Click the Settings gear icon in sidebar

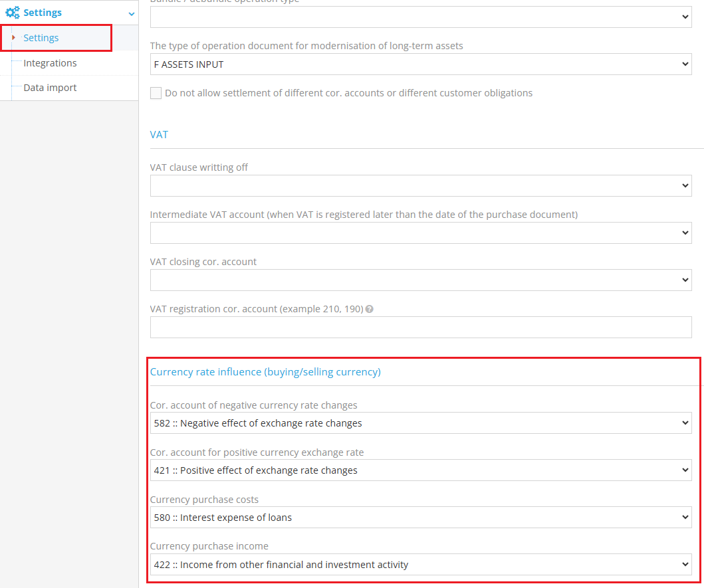click(x=13, y=13)
